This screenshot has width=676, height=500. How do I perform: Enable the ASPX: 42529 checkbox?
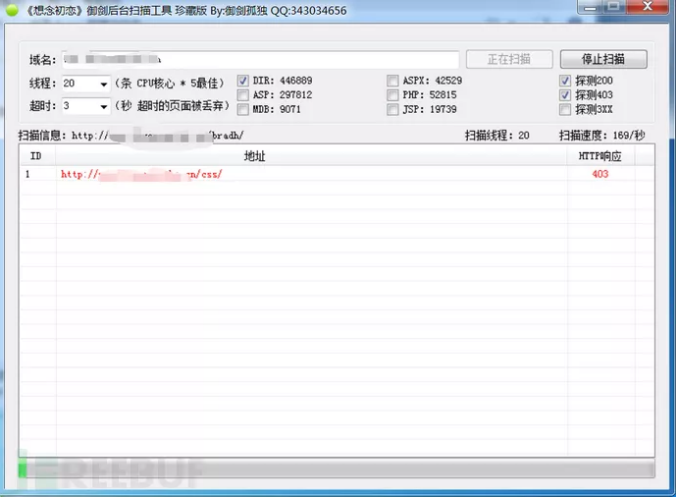click(x=392, y=81)
